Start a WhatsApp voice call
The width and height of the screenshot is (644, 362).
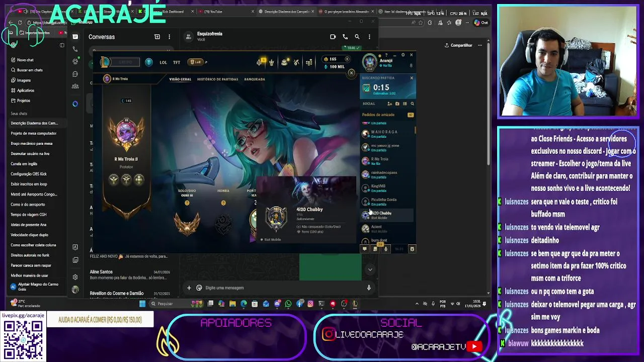tap(345, 37)
